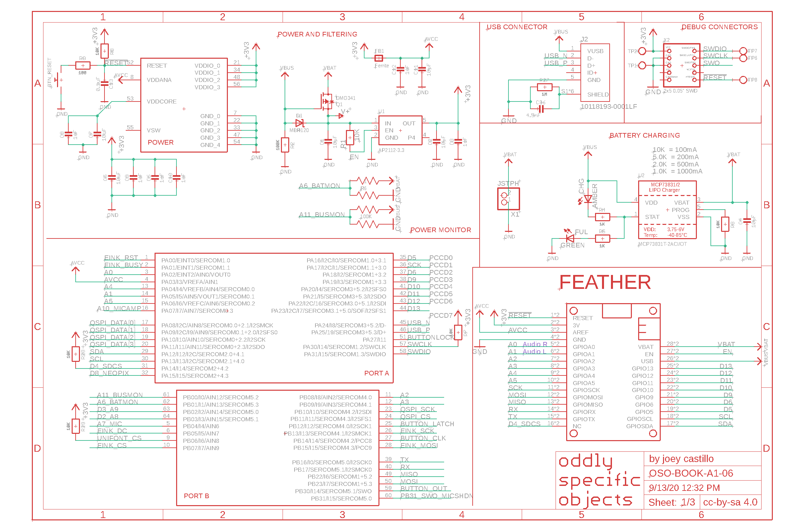Select the "EINK_BUSY" net label

[123, 265]
